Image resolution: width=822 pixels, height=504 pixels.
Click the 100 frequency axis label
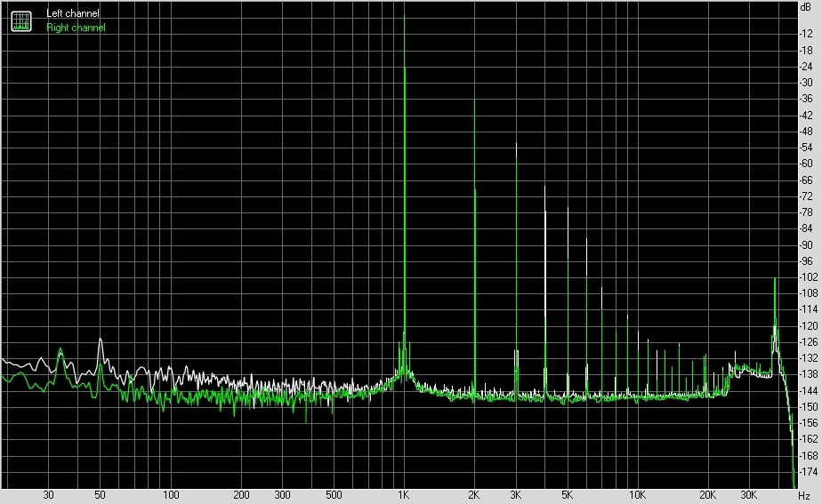172,495
